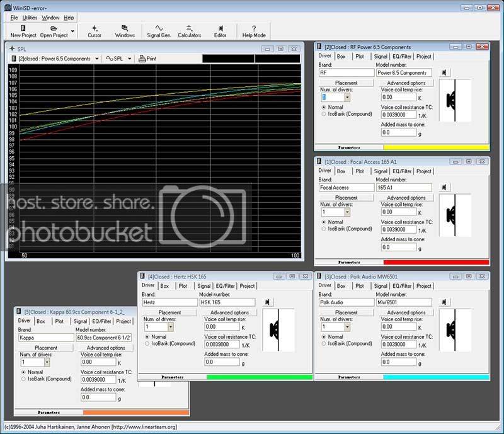Select IsoBarik (Compound) in Hertz window
The height and width of the screenshot is (434, 504).
coord(147,343)
